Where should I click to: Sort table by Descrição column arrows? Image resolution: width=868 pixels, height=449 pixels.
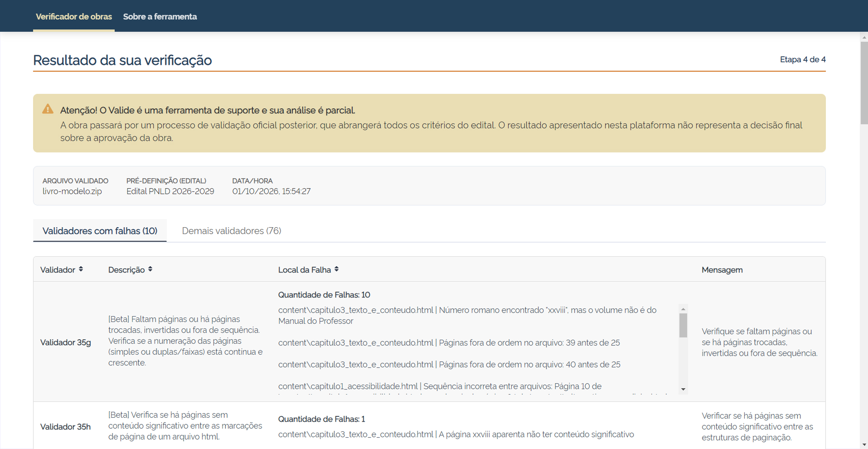click(x=150, y=269)
